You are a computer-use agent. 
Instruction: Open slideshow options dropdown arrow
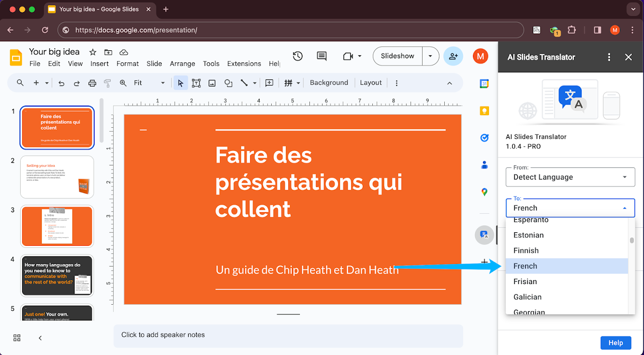tap(430, 56)
